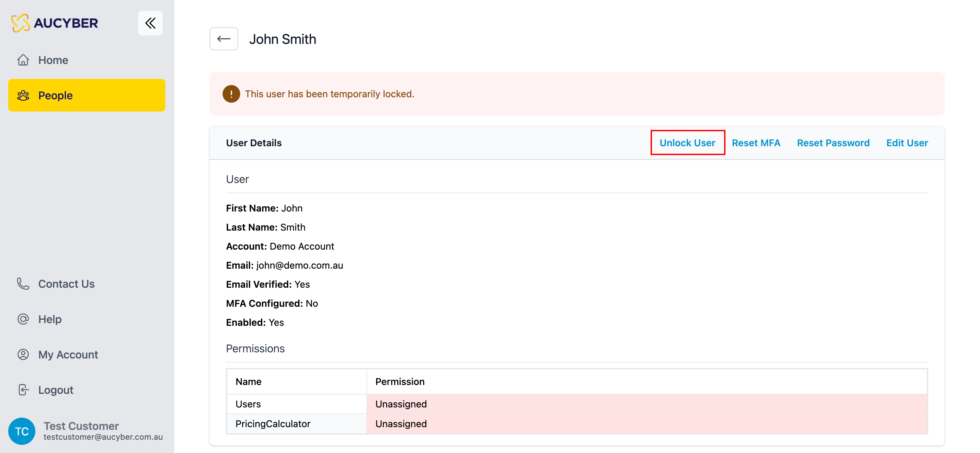Click the Home house icon
Screen dimensions: 980x453
coord(23,60)
